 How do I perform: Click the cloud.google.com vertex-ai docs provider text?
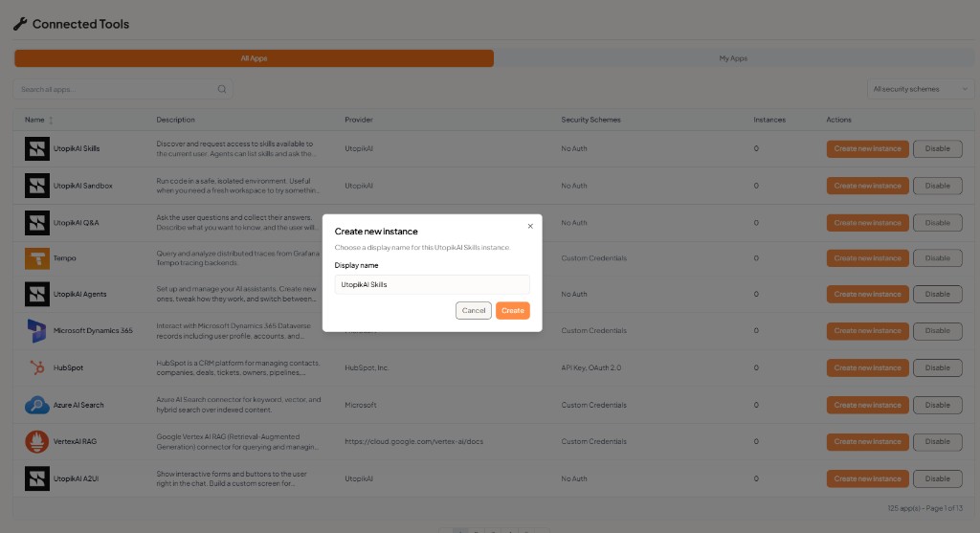[413, 441]
